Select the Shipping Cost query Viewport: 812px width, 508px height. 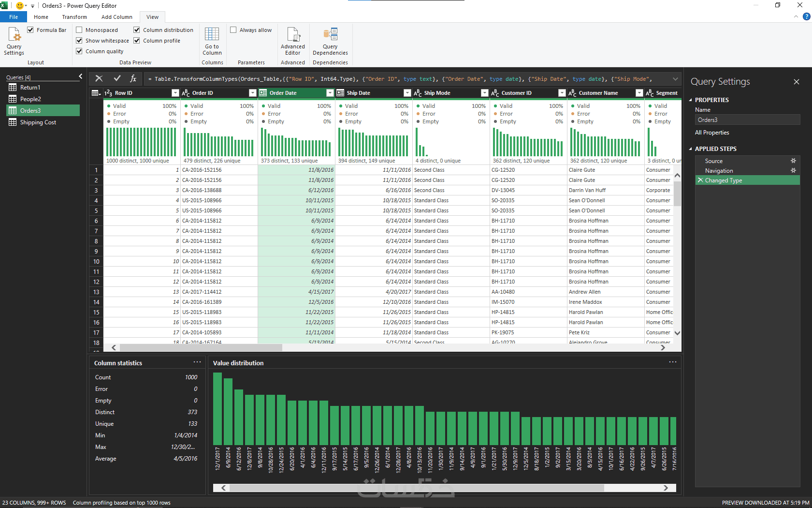tap(38, 122)
